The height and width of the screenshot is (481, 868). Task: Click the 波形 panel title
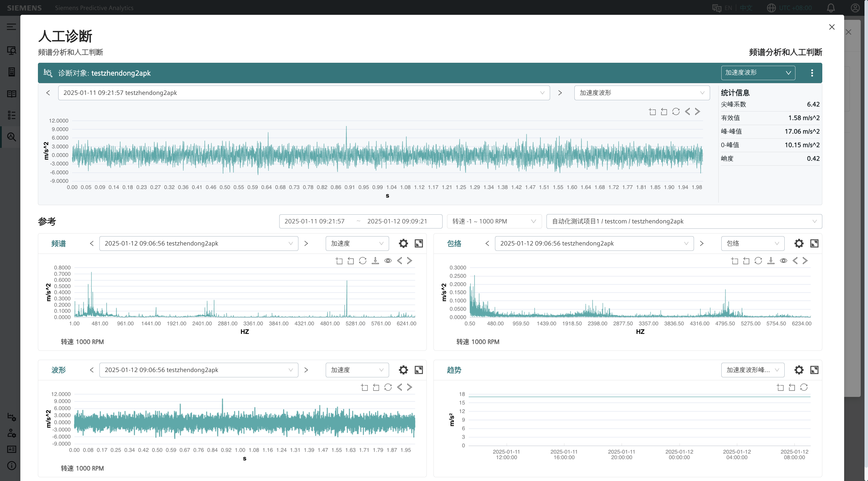[x=59, y=370]
